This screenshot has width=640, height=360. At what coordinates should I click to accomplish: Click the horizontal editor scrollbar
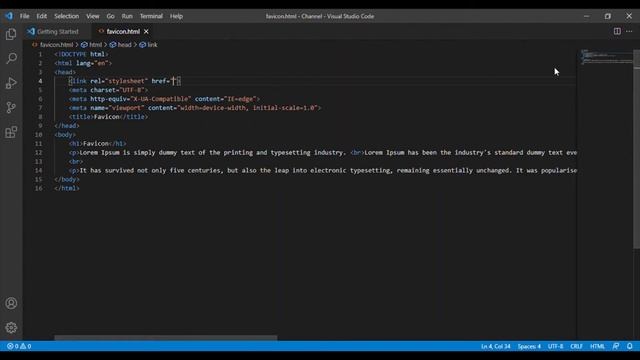166,338
